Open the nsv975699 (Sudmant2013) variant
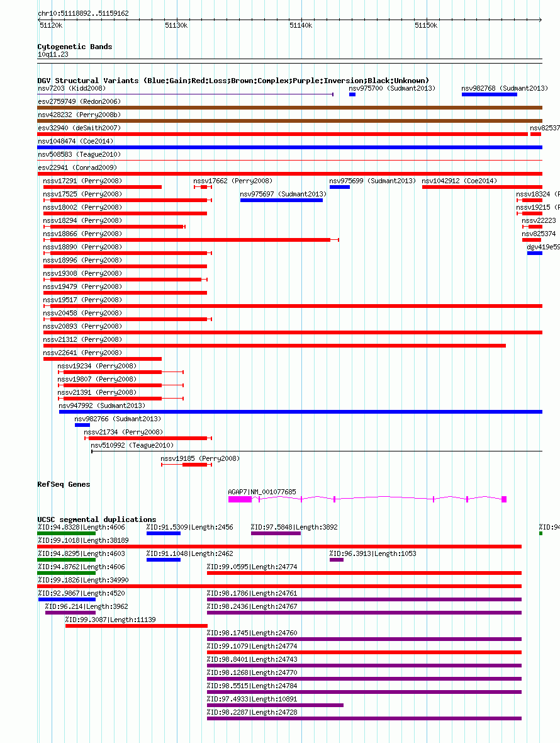The height and width of the screenshot is (743, 560). pos(340,187)
